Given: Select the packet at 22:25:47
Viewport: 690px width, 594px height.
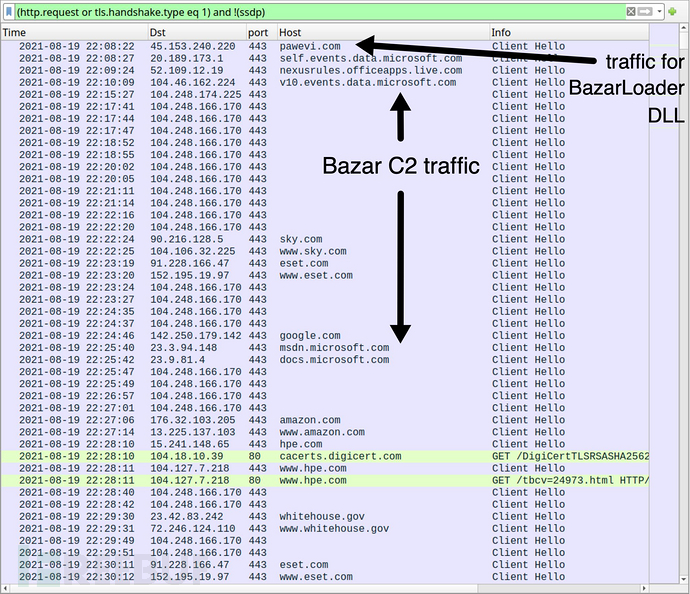Looking at the screenshot, I should 325,372.
